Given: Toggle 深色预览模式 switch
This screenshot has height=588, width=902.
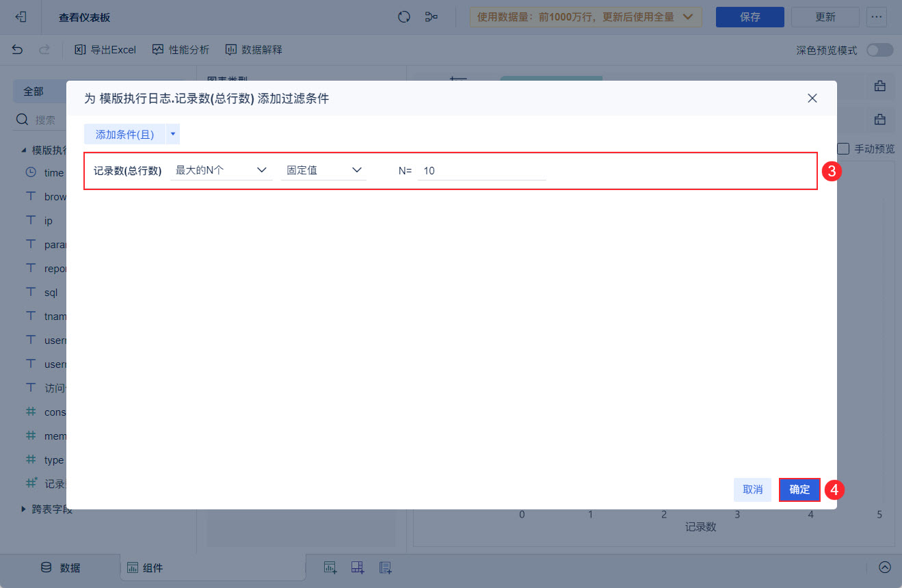Looking at the screenshot, I should click(879, 50).
